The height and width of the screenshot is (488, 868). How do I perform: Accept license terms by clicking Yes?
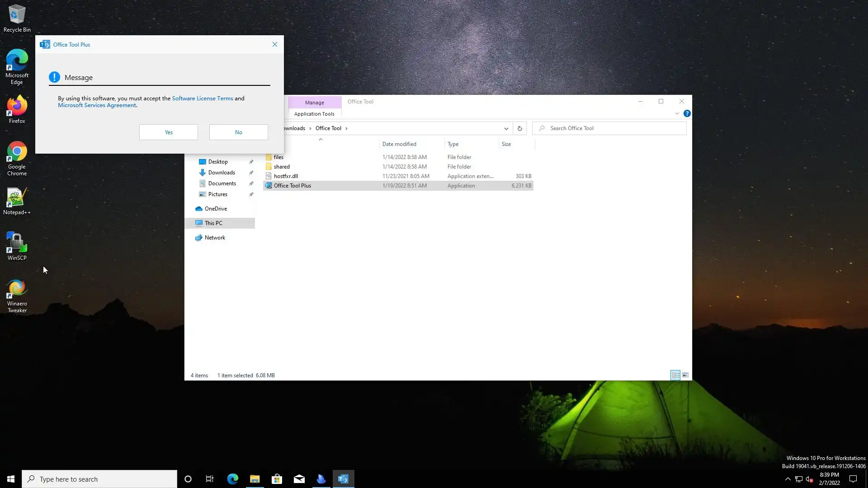point(168,132)
